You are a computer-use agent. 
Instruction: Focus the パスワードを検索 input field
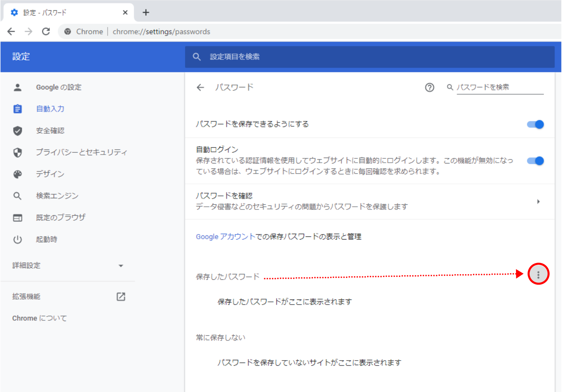tap(499, 87)
